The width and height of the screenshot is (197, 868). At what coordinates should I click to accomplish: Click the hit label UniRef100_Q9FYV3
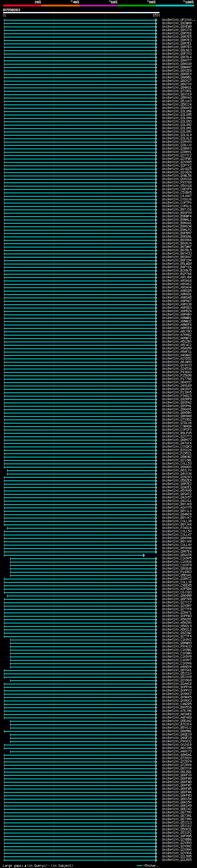coord(177,54)
